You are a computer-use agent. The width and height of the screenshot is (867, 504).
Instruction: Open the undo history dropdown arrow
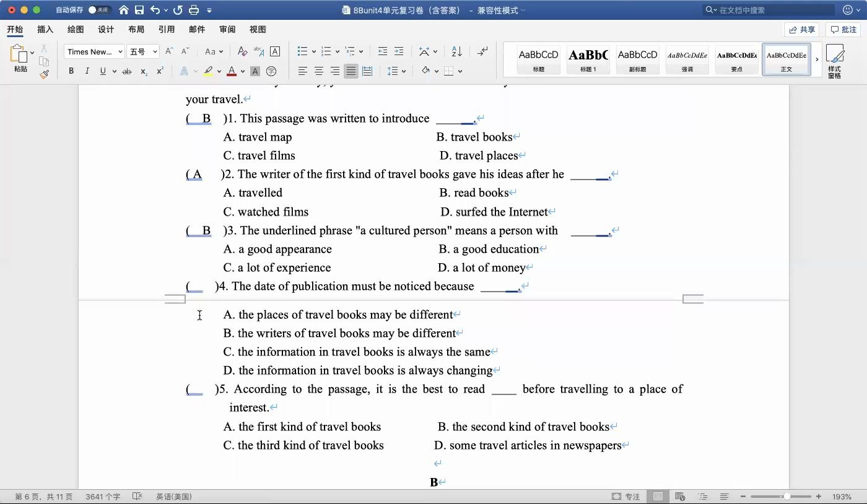coord(166,11)
